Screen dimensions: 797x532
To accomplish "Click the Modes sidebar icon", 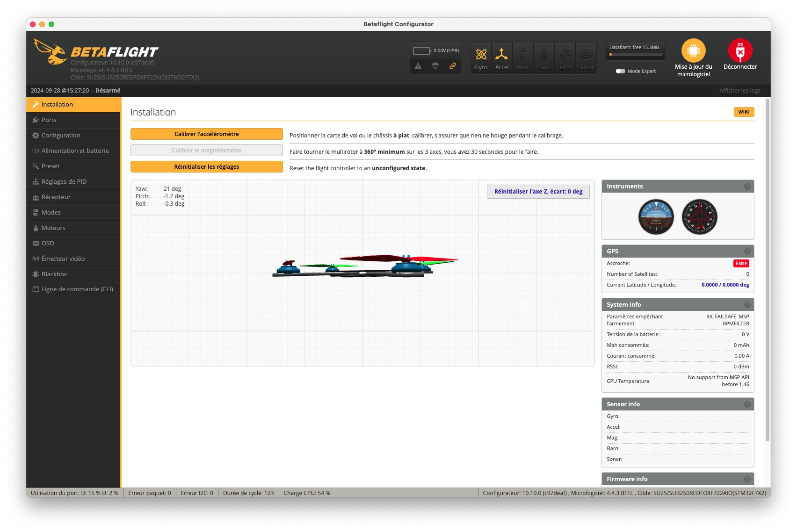I will point(36,213).
